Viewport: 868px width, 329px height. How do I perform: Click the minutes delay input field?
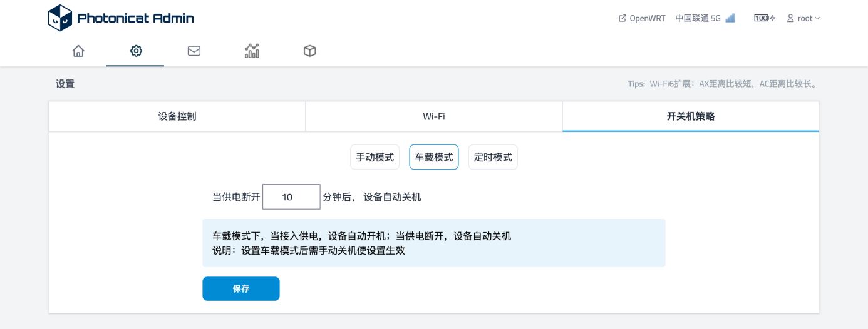click(x=291, y=196)
